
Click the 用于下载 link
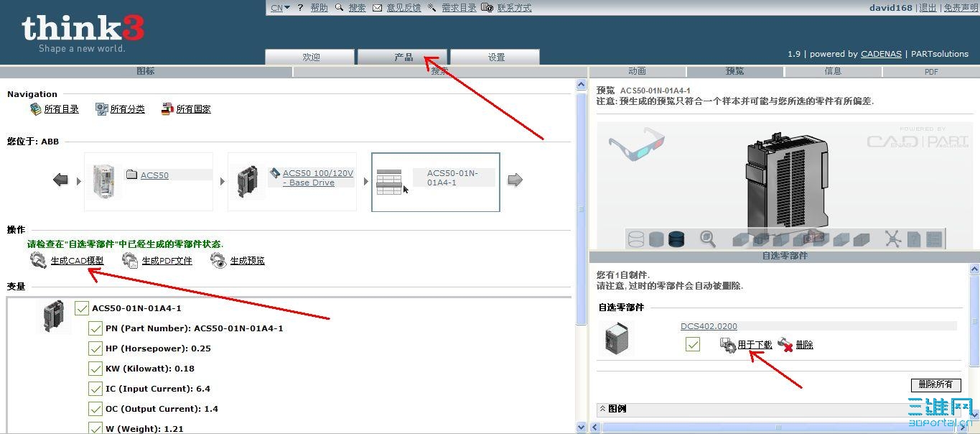[755, 345]
